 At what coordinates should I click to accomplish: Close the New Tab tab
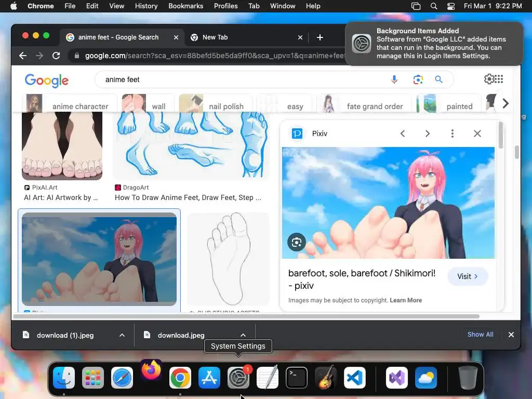(x=300, y=37)
